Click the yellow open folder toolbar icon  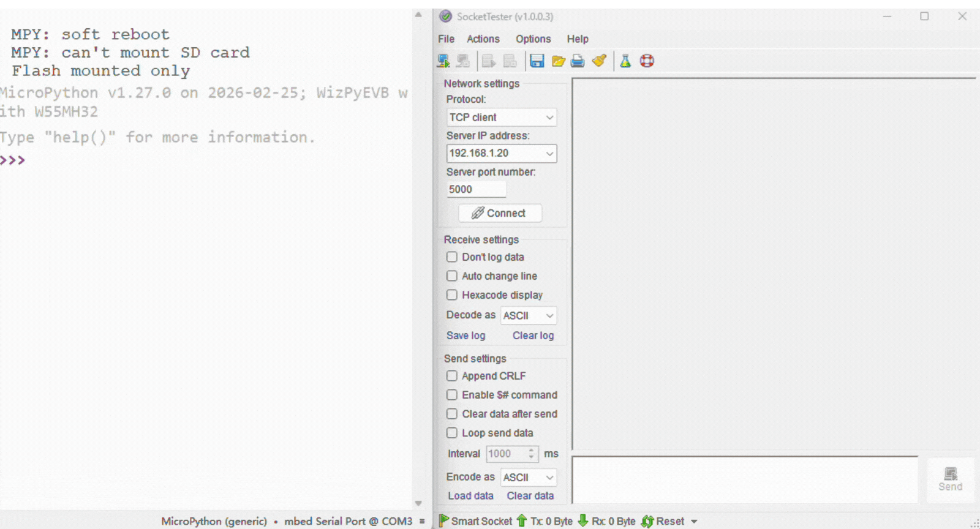558,61
